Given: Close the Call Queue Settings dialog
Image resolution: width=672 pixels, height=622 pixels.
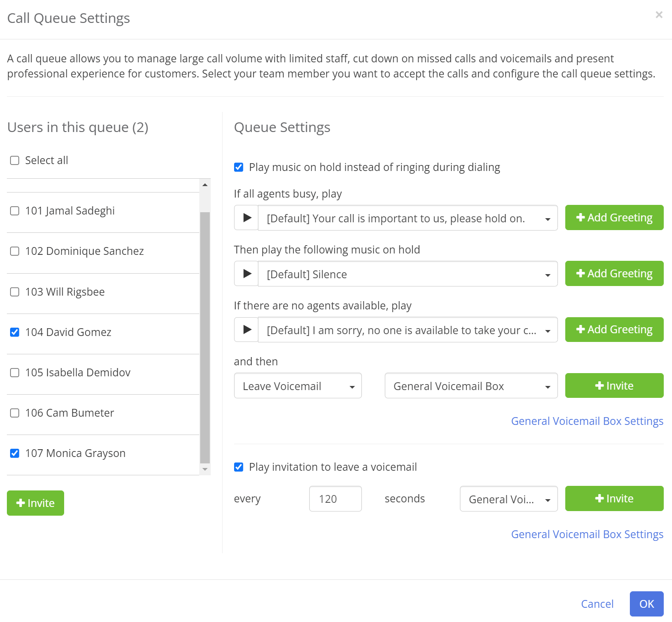Looking at the screenshot, I should pyautogui.click(x=659, y=15).
